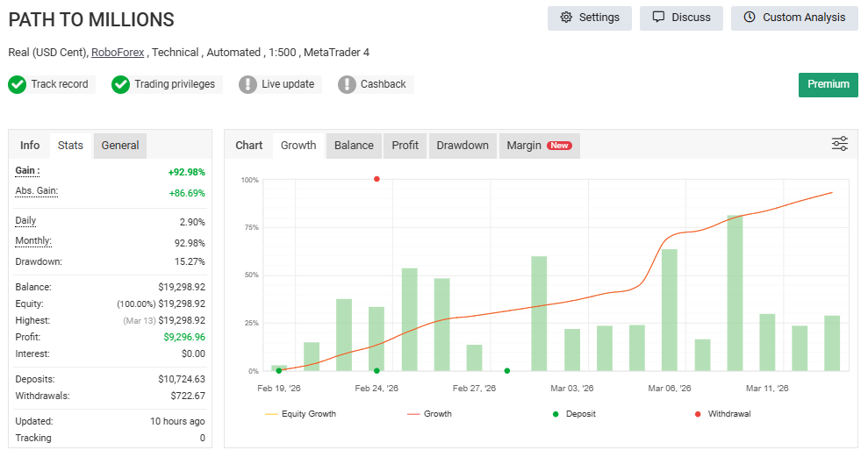Click the Cashback exclamation icon
The width and height of the screenshot is (868, 450).
(347, 85)
